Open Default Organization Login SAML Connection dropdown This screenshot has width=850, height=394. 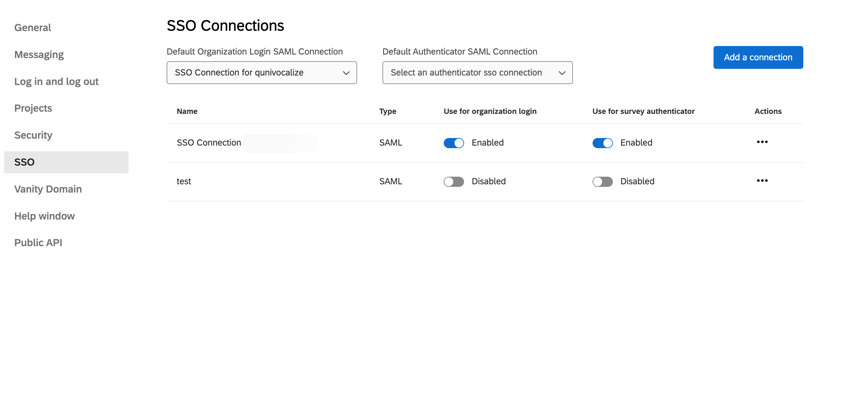[x=262, y=73]
